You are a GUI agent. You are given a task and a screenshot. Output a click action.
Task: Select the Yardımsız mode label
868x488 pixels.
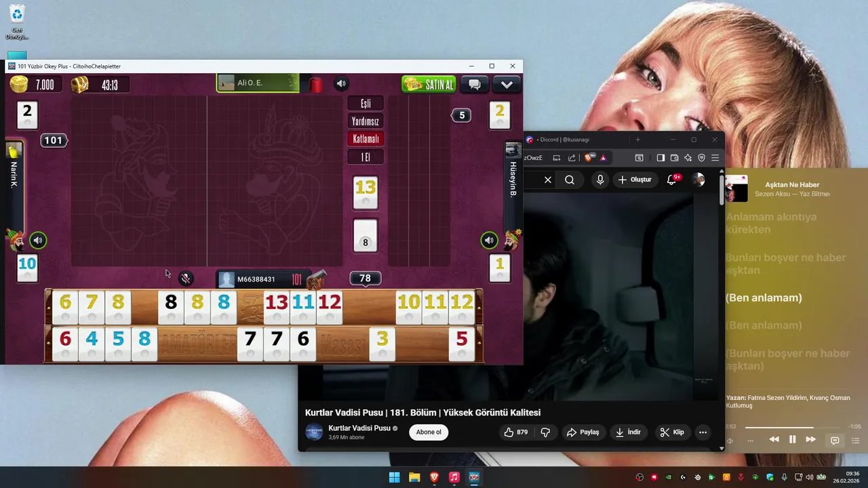point(366,121)
